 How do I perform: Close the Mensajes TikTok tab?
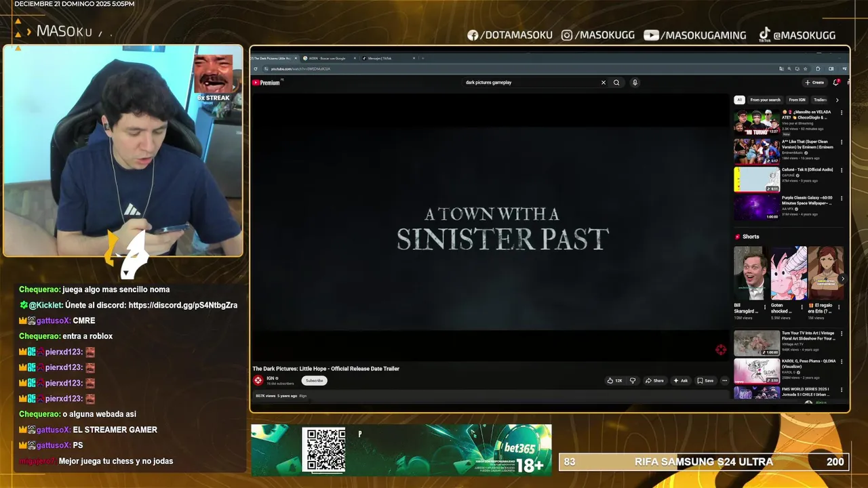[414, 58]
